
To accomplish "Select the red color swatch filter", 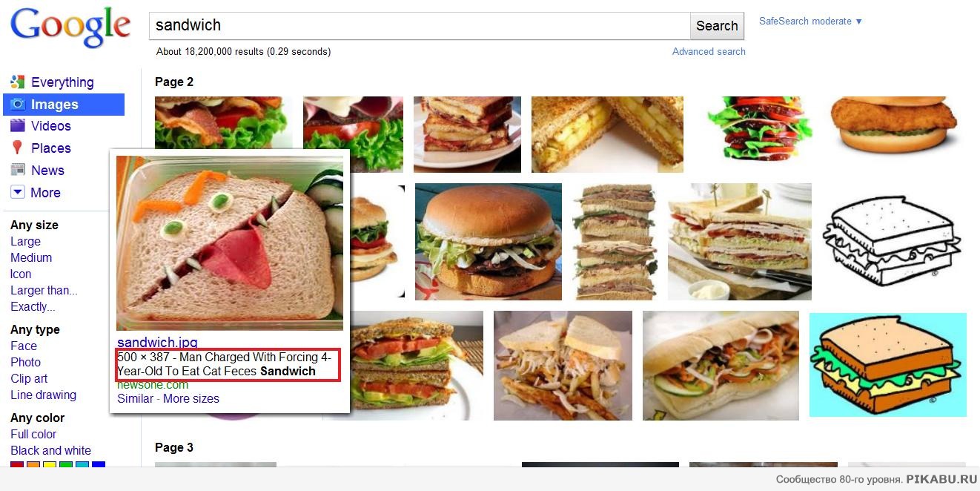I will (x=16, y=464).
